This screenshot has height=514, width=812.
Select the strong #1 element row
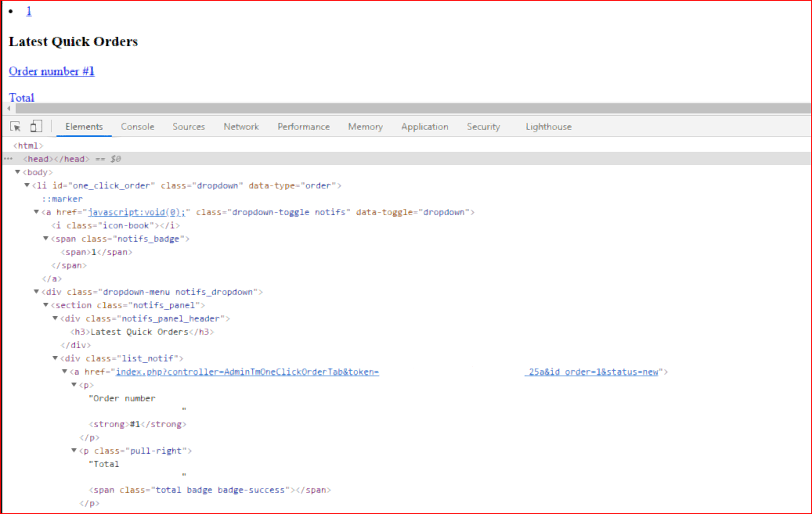(138, 425)
